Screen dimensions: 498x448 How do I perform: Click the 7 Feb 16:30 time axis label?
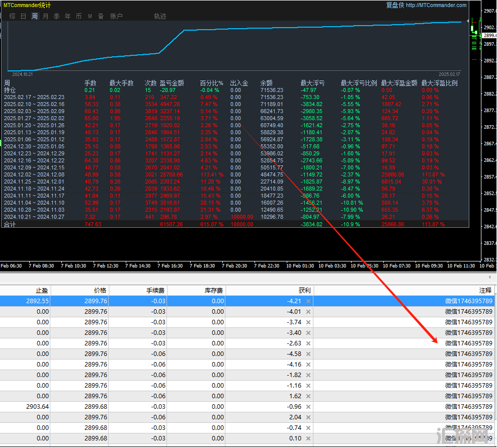170,266
